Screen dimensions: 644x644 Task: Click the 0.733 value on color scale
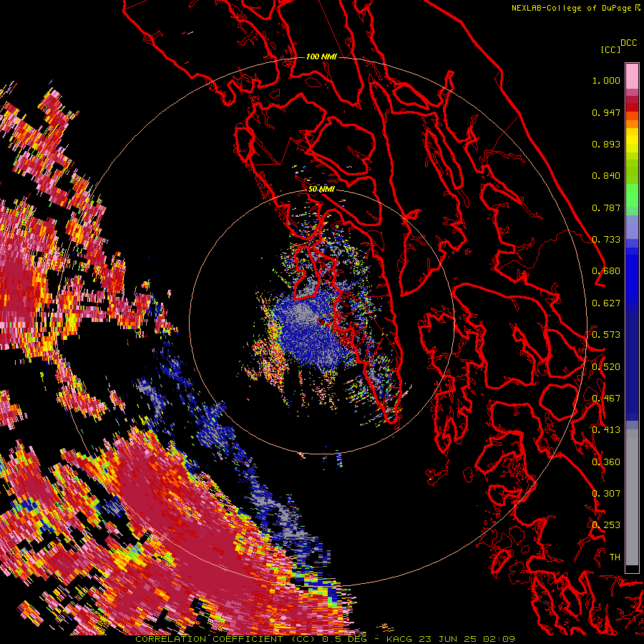(x=606, y=240)
